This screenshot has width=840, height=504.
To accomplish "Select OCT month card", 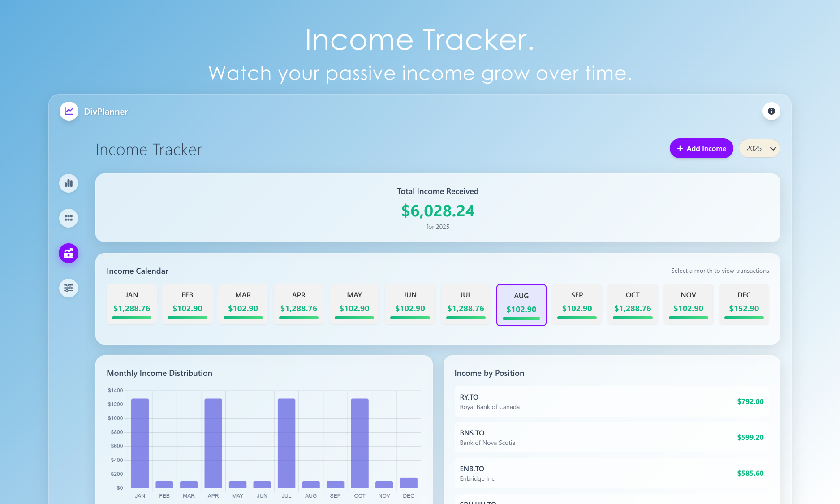I will (633, 304).
